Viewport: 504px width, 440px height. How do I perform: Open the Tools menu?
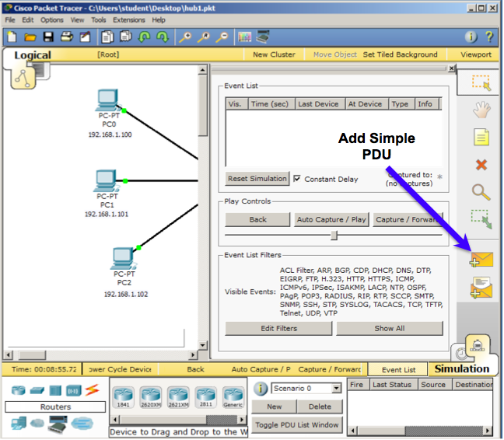[x=98, y=20]
